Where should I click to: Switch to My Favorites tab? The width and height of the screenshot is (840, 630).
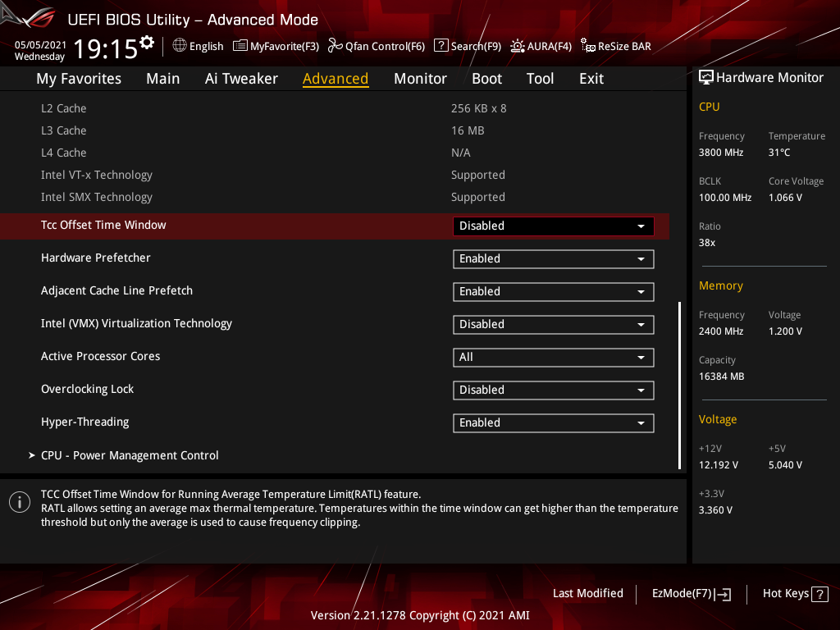click(x=79, y=79)
